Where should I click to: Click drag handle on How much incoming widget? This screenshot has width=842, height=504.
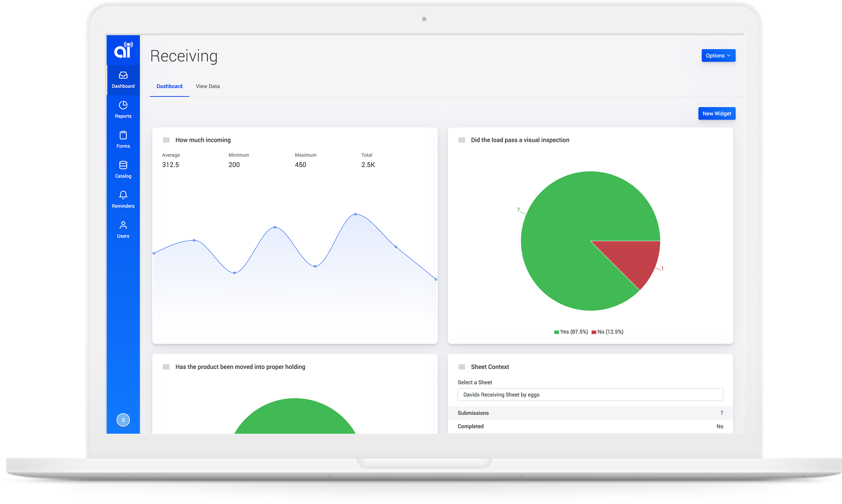coord(166,140)
